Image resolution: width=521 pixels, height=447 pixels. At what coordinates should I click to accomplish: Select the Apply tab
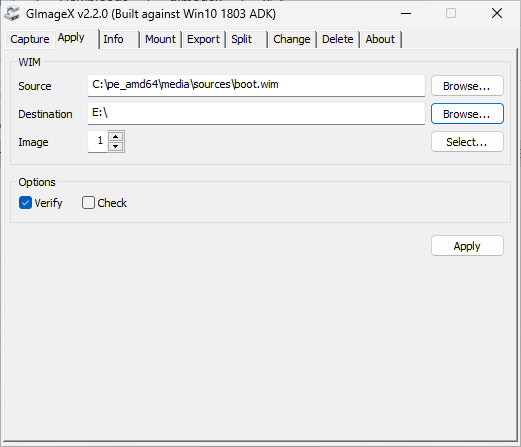(77, 38)
